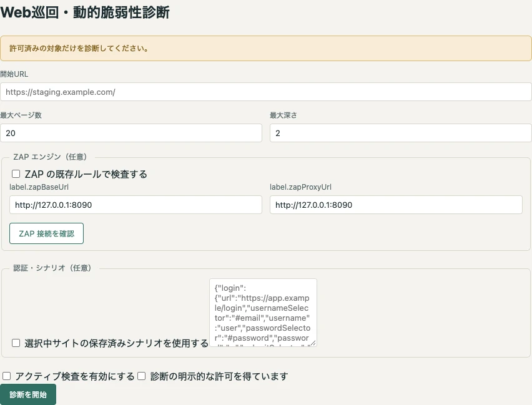Click the ZAP 接続を確認 button
Viewport: 532px width, 405px height.
pos(46,233)
